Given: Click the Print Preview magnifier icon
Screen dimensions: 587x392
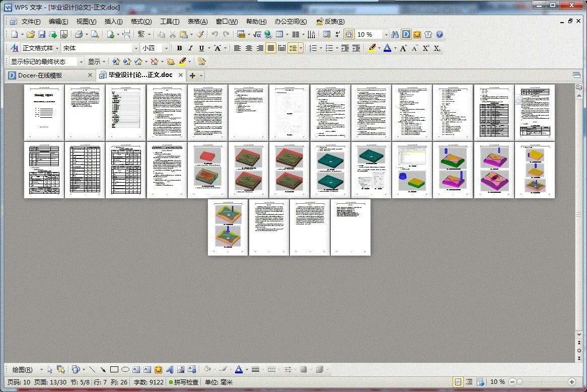Looking at the screenshot, I should tap(95, 34).
